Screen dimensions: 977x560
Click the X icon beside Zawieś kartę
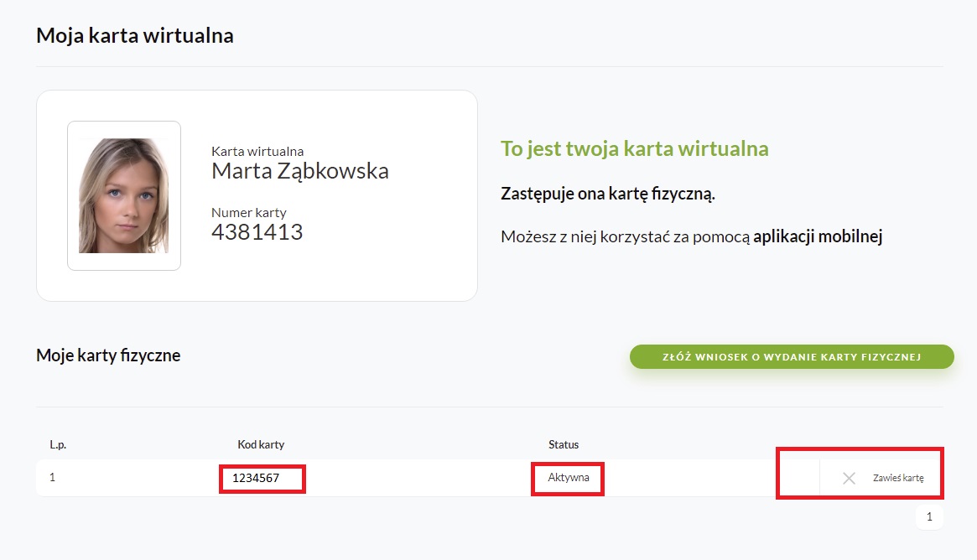(849, 478)
